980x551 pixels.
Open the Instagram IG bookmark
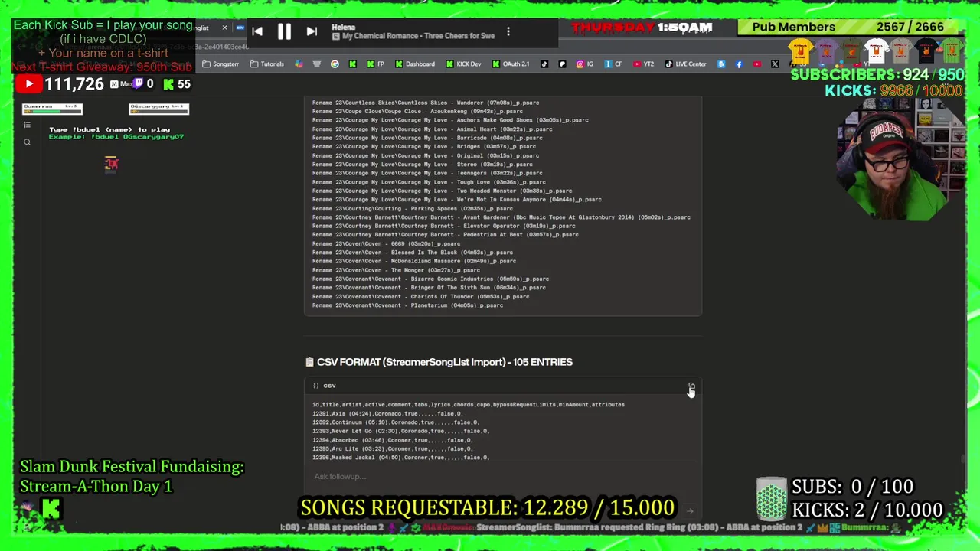tap(584, 64)
